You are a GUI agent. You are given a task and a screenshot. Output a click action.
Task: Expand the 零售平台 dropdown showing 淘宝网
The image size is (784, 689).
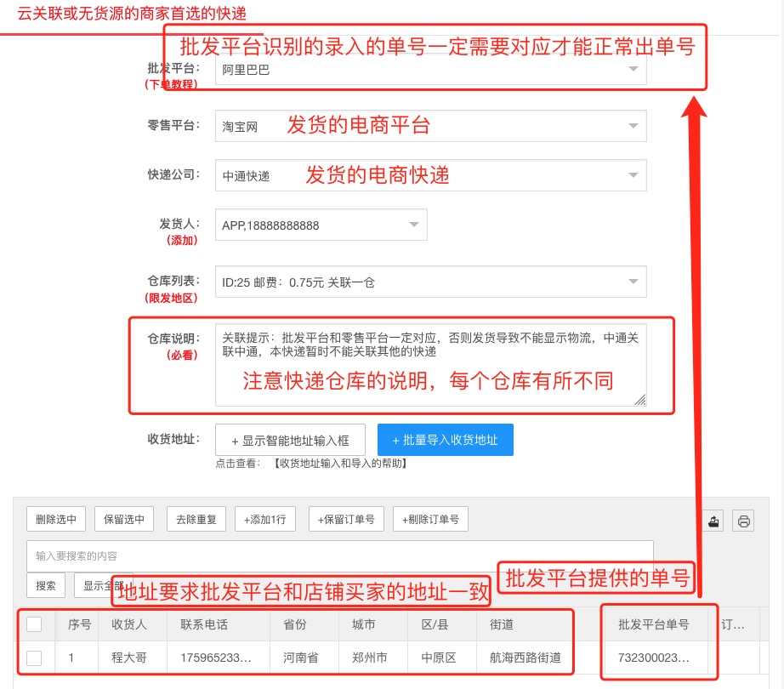(429, 126)
